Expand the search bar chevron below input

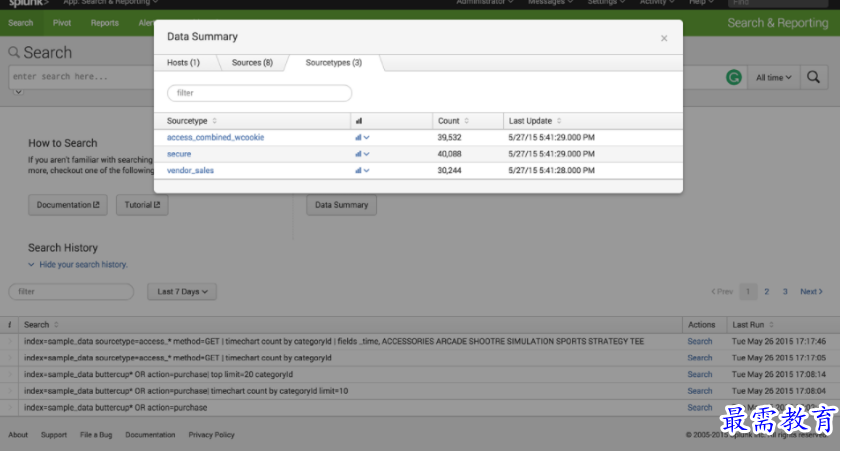point(18,92)
